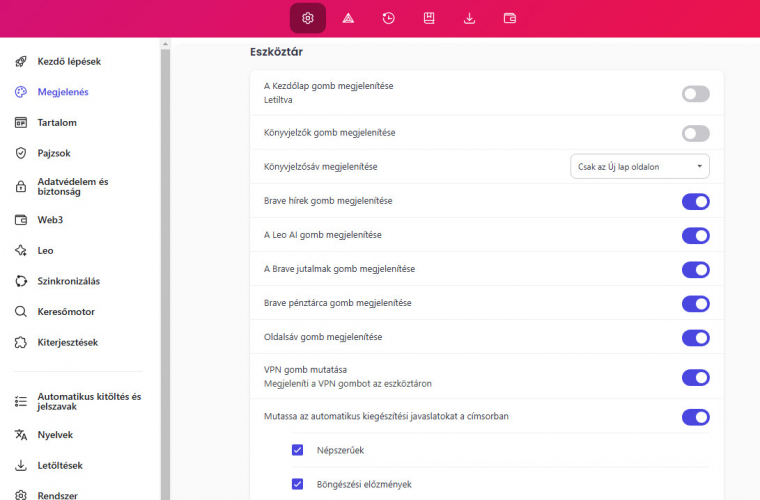Click the sync icon next to Szinkronizálás
The image size is (760, 500).
click(21, 281)
